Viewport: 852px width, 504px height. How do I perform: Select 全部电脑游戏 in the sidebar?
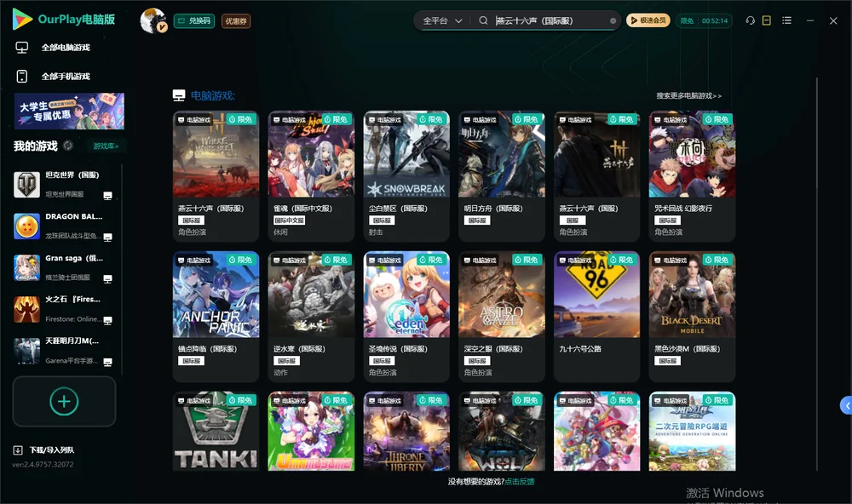(53, 48)
